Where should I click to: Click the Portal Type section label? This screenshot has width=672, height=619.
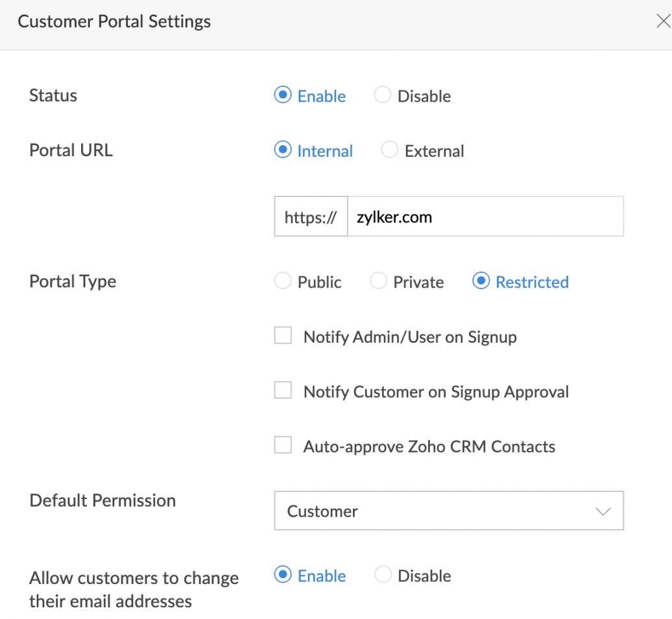pyautogui.click(x=72, y=281)
